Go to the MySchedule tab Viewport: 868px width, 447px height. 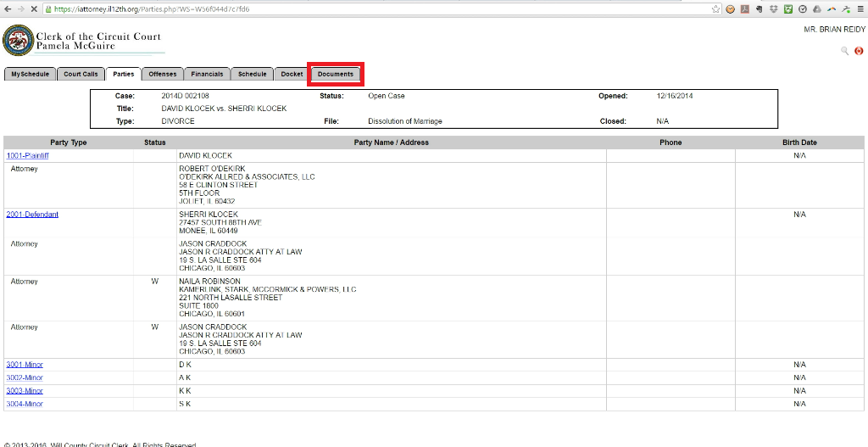pos(30,75)
